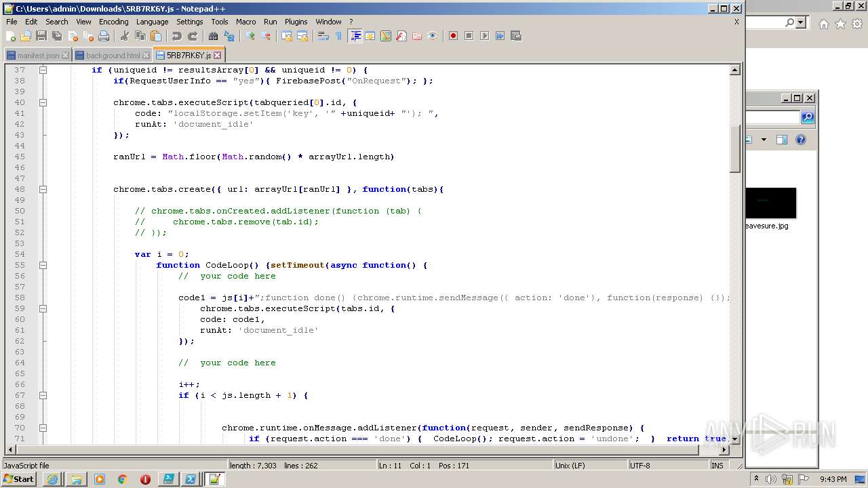Viewport: 868px width, 488px height.
Task: Click the favorites star in browser window
Action: coord(840,24)
